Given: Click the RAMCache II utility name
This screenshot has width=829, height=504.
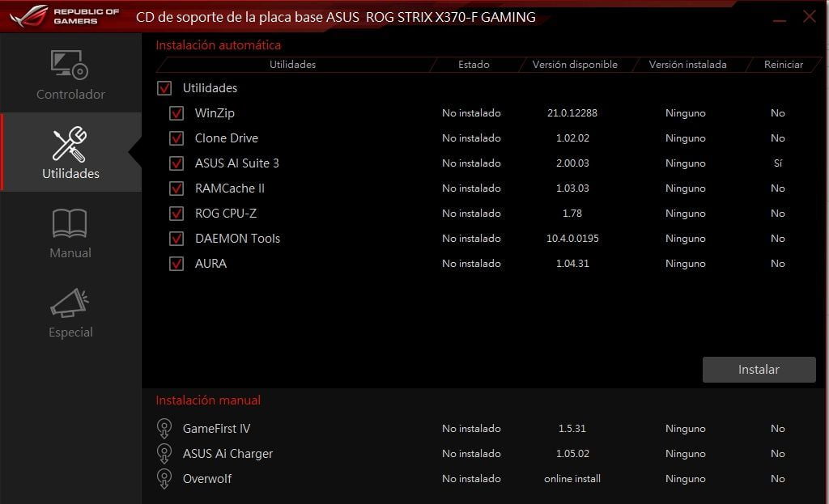Looking at the screenshot, I should coord(229,188).
